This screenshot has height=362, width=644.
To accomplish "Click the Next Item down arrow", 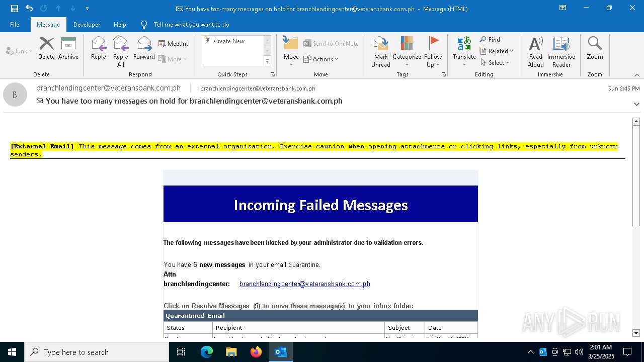I will 73,9.
